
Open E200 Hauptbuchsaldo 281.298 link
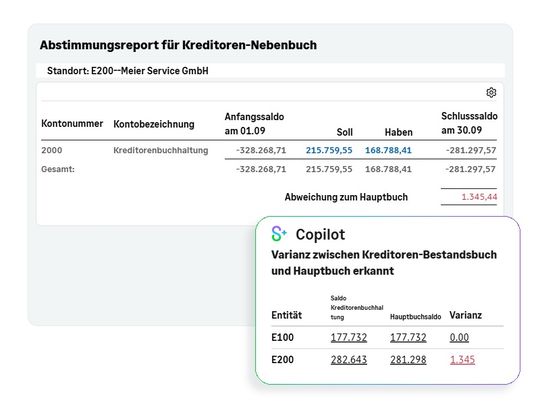(x=408, y=360)
